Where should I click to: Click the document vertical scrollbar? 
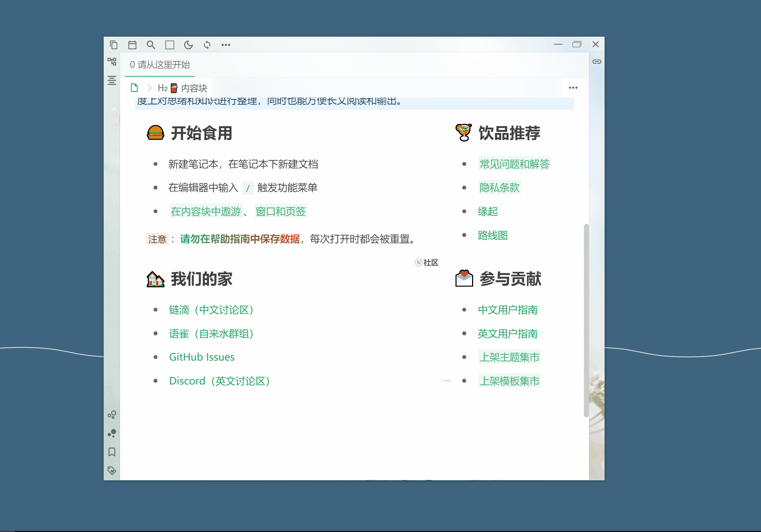tap(586, 320)
